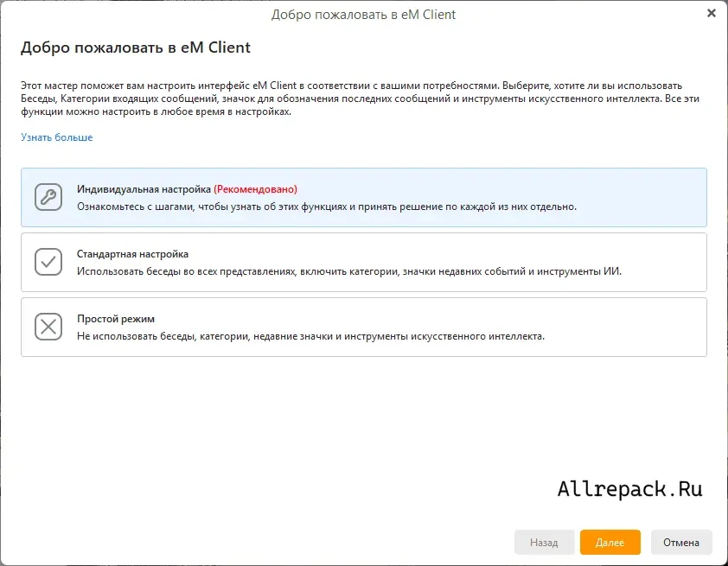Click the red Рекомендовано label

click(255, 189)
